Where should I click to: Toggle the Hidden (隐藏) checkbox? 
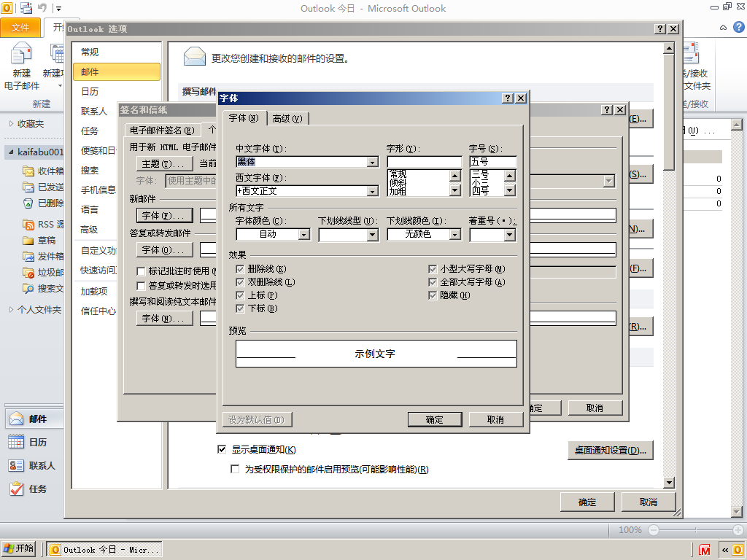point(433,295)
